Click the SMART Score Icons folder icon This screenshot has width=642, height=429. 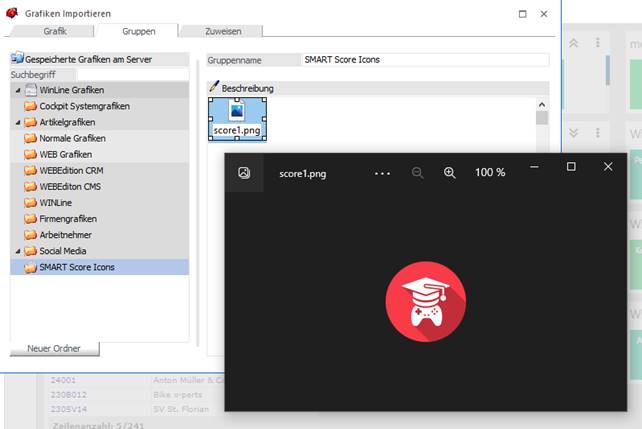point(30,267)
